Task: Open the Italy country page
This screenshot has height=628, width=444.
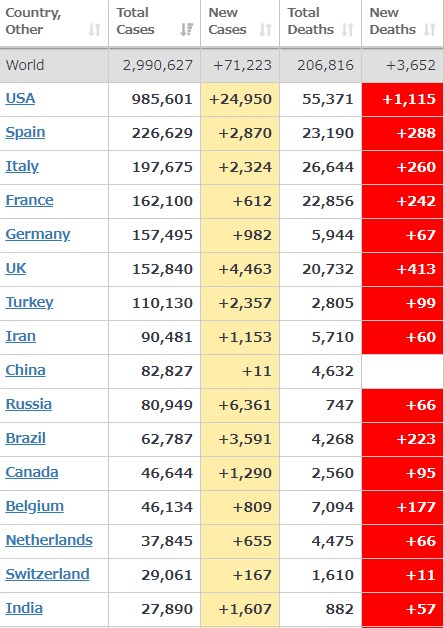Action: pos(22,167)
